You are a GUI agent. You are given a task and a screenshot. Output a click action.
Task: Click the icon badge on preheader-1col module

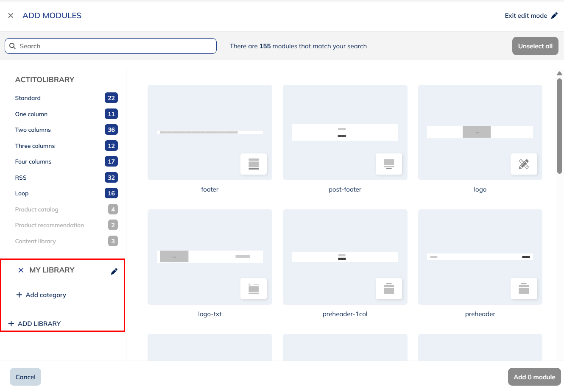coord(388,289)
